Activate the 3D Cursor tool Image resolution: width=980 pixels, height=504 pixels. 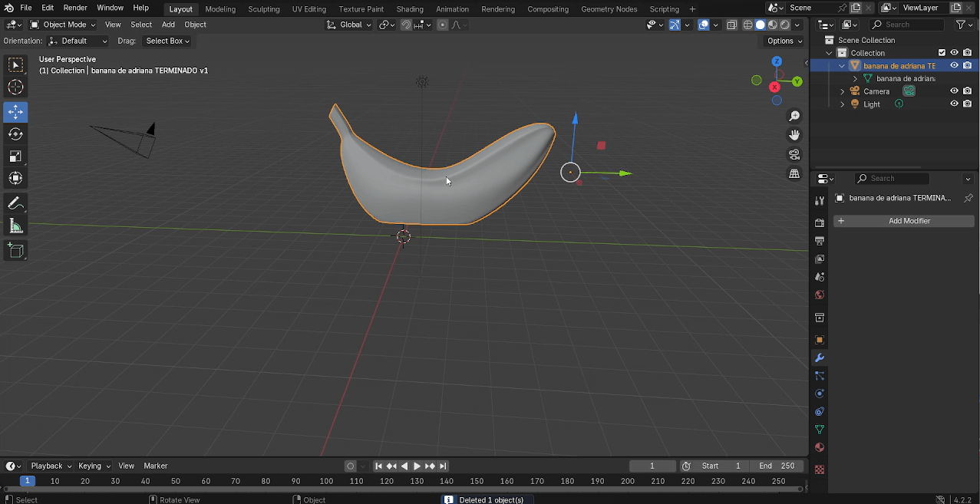[15, 87]
